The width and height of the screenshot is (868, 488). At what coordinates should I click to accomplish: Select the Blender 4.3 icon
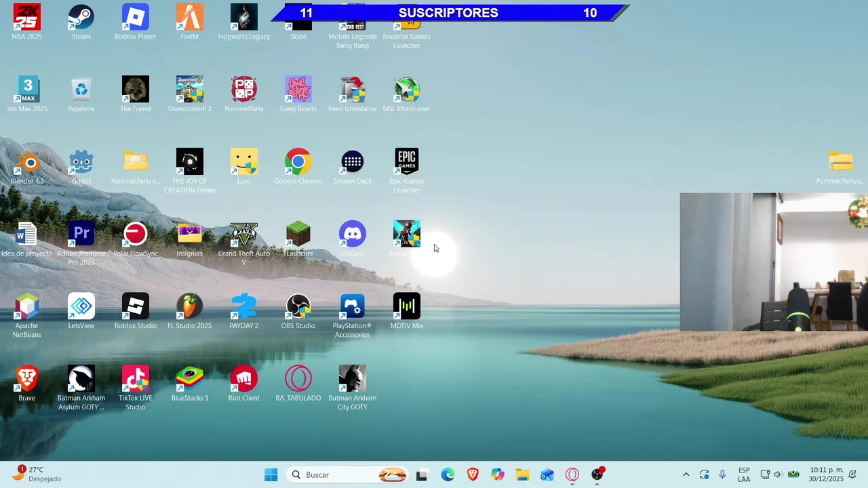coord(27,162)
